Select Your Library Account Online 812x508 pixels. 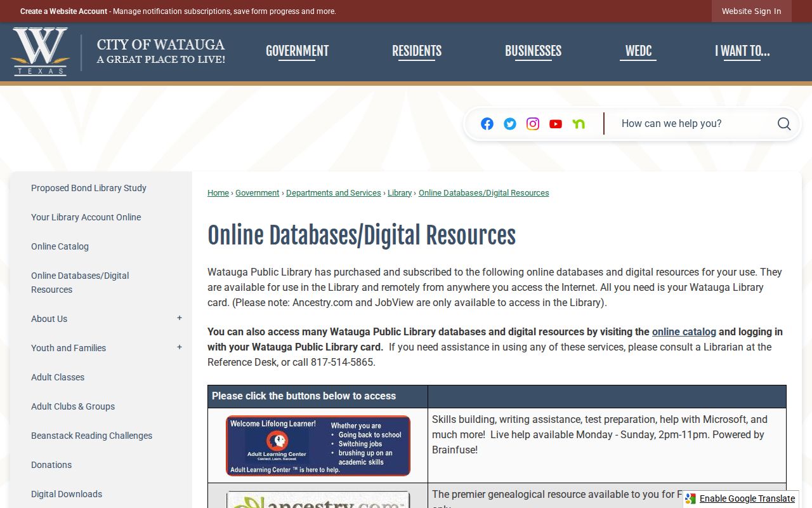point(86,217)
